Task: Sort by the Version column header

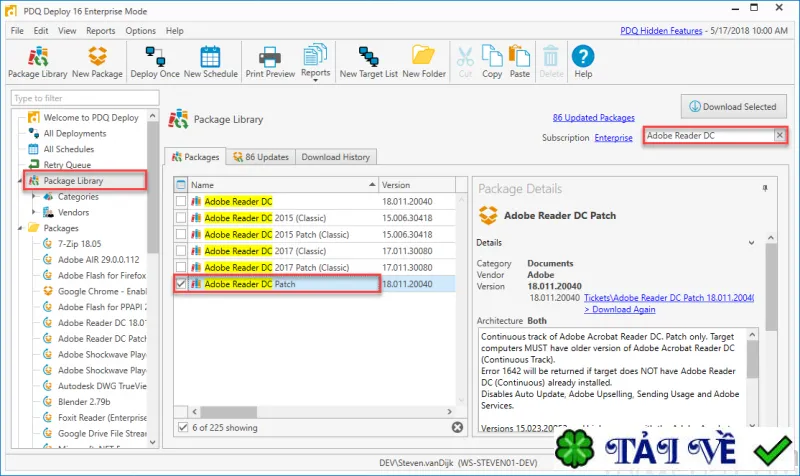Action: 417,185
